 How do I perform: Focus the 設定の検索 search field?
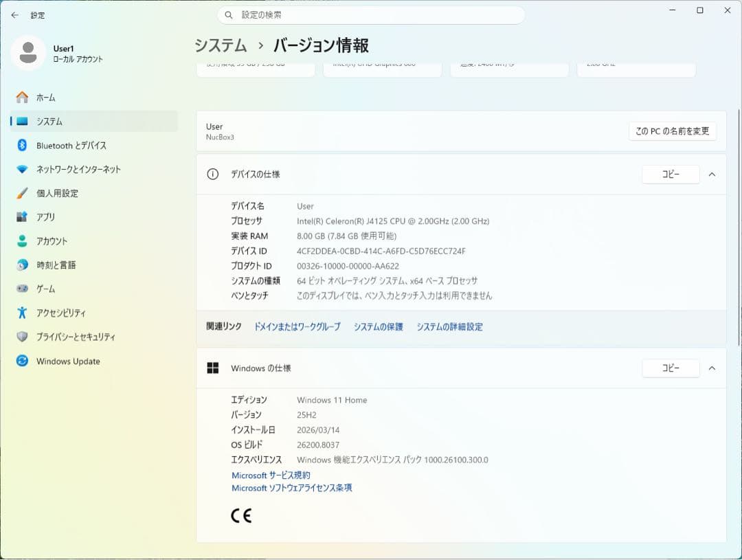[371, 15]
